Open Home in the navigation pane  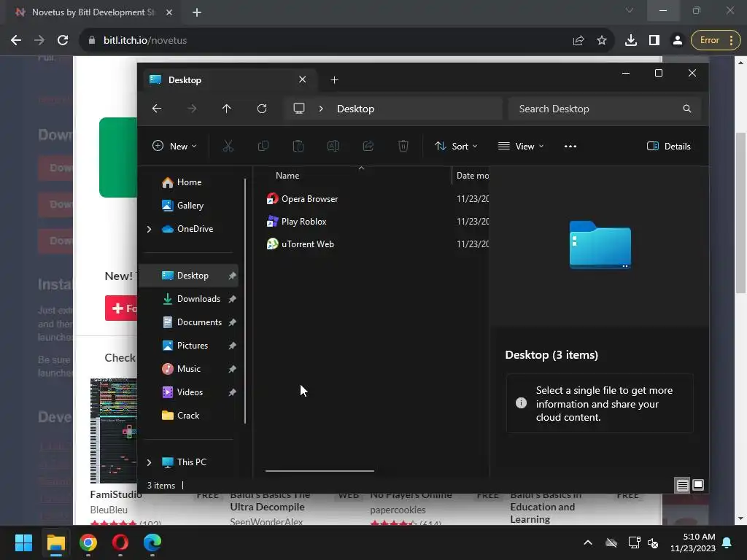[189, 182]
